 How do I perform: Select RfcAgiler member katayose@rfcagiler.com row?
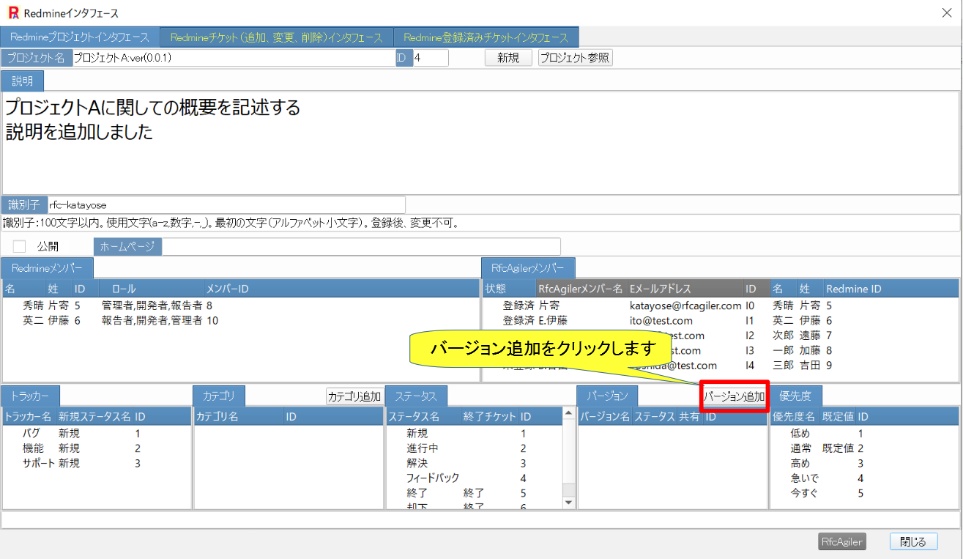tap(720, 305)
